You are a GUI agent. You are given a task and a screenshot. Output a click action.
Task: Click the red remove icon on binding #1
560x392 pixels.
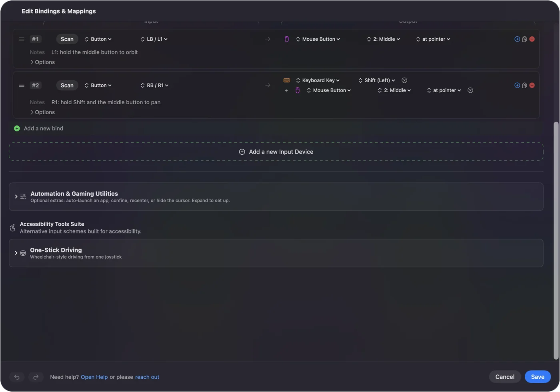(532, 39)
